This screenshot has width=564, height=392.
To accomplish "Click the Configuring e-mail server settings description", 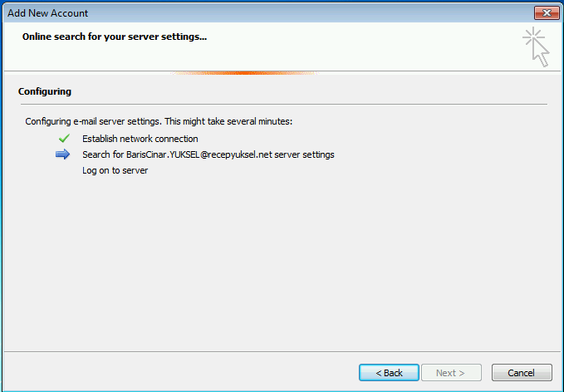I will 159,121.
